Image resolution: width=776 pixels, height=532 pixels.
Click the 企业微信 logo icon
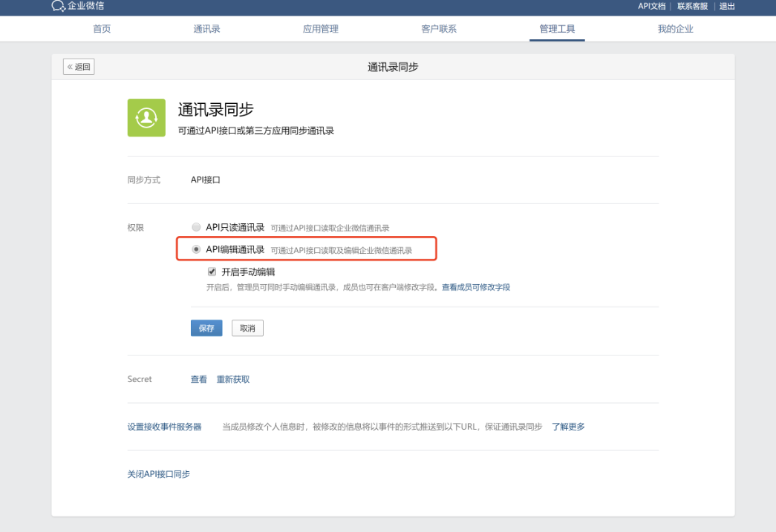click(58, 7)
